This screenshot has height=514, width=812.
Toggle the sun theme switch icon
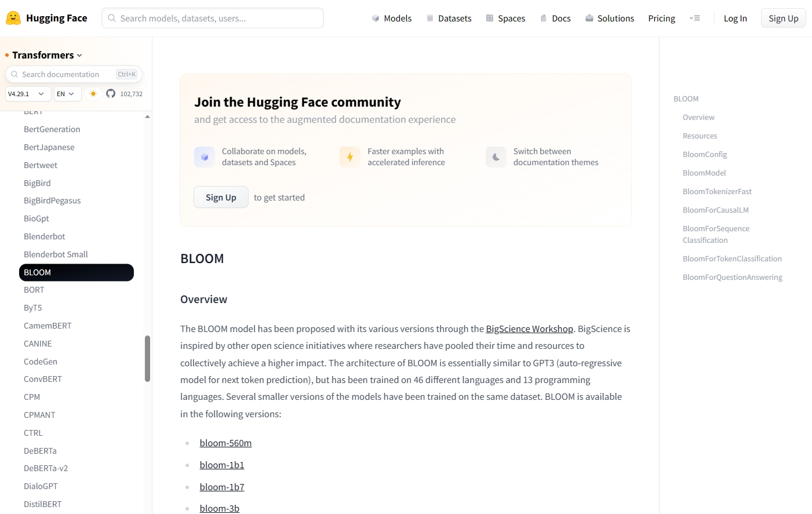click(x=93, y=94)
